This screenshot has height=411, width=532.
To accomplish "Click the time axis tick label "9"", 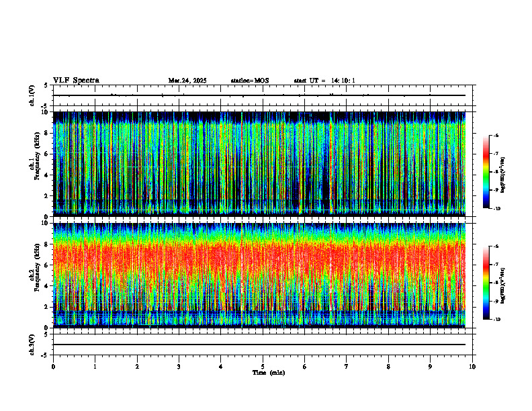I will pyautogui.click(x=430, y=367).
